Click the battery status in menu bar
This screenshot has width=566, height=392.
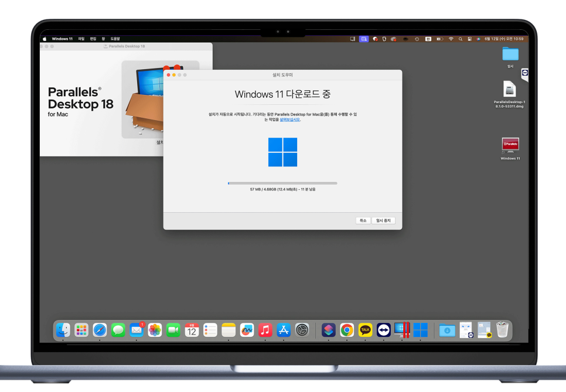tap(439, 39)
